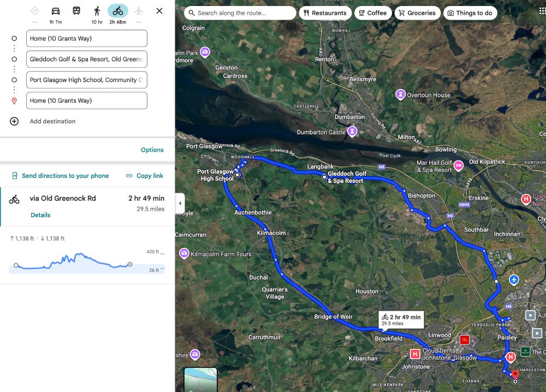Screen dimensions: 546x392
Task: Click the Dumbarton town label
Action: coord(349,117)
